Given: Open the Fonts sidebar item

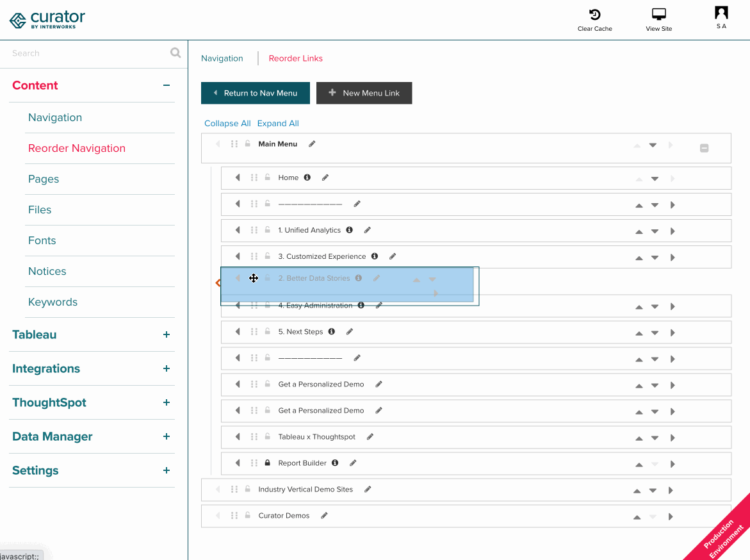Looking at the screenshot, I should click(x=42, y=240).
